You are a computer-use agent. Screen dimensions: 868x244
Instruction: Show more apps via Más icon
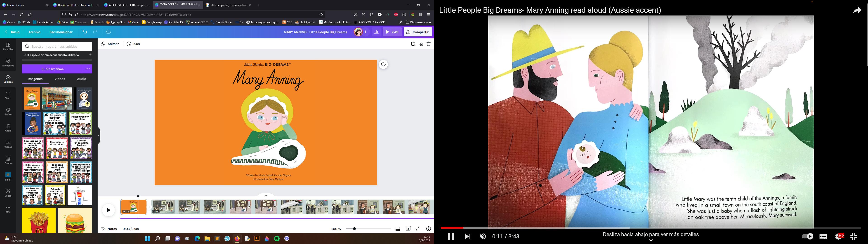click(x=8, y=209)
